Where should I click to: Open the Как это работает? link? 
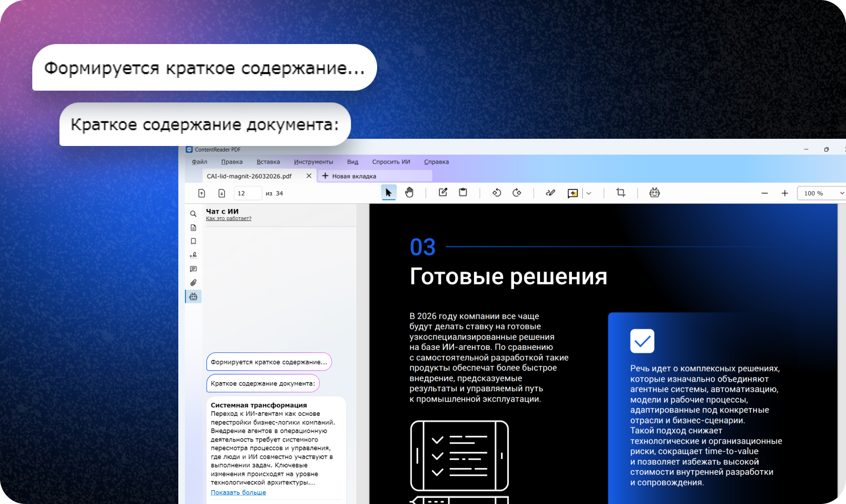click(229, 218)
